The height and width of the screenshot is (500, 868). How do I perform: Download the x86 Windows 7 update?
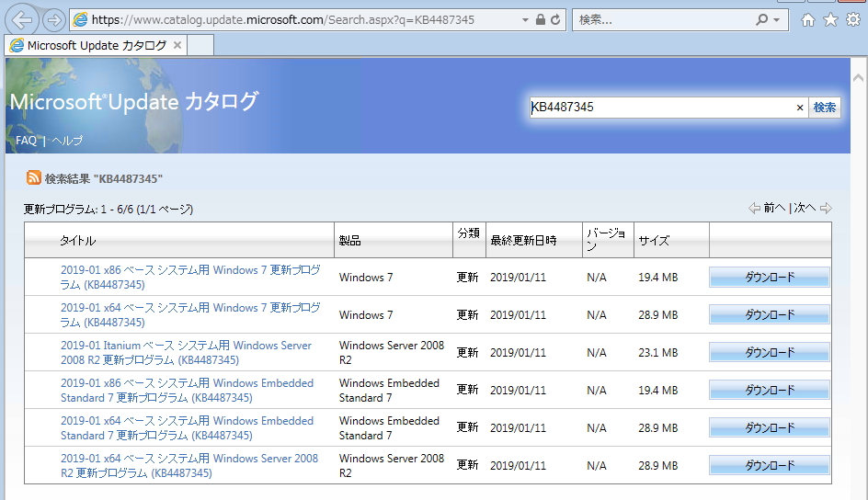(770, 277)
